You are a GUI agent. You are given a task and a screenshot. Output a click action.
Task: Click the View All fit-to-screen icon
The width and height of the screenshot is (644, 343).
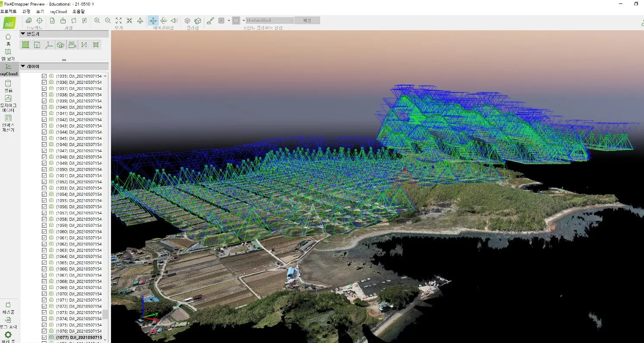(x=118, y=20)
